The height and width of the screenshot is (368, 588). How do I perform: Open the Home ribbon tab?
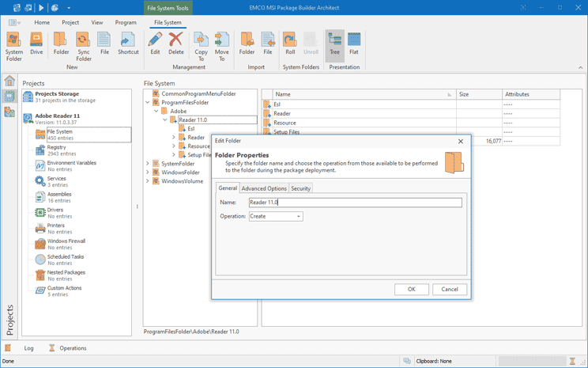[x=42, y=22]
